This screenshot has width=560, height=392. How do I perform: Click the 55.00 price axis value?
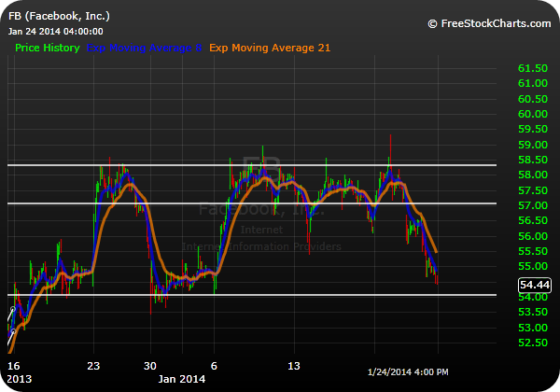pos(533,266)
